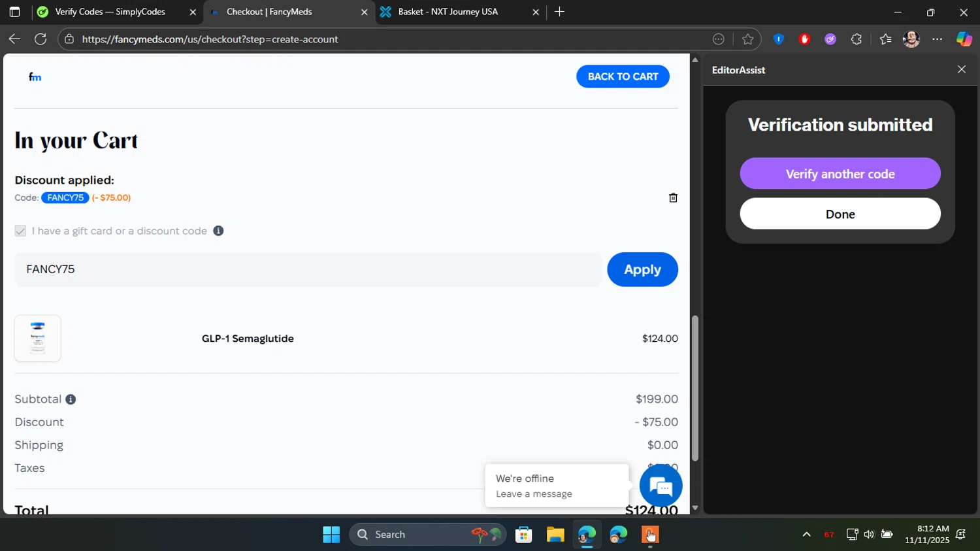Open Microsoft Store from the taskbar

[x=524, y=535]
